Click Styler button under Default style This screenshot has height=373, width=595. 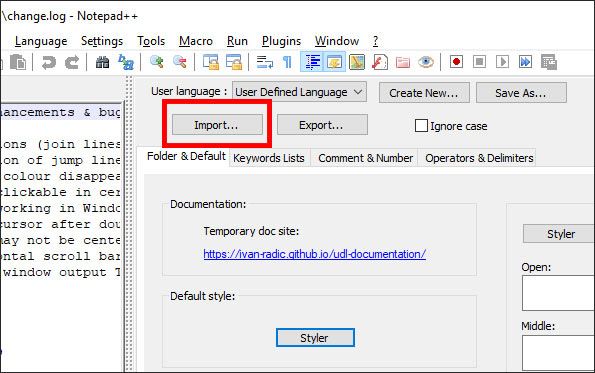[315, 338]
